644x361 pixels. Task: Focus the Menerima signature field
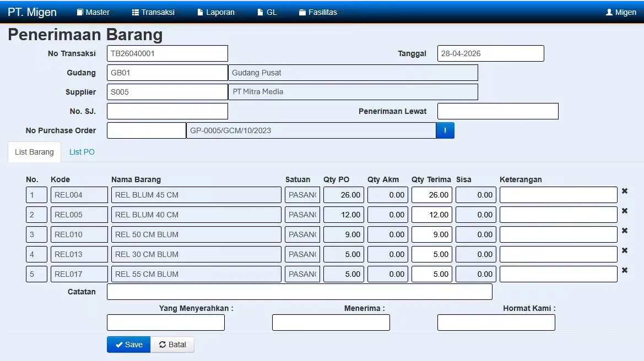coord(331,322)
